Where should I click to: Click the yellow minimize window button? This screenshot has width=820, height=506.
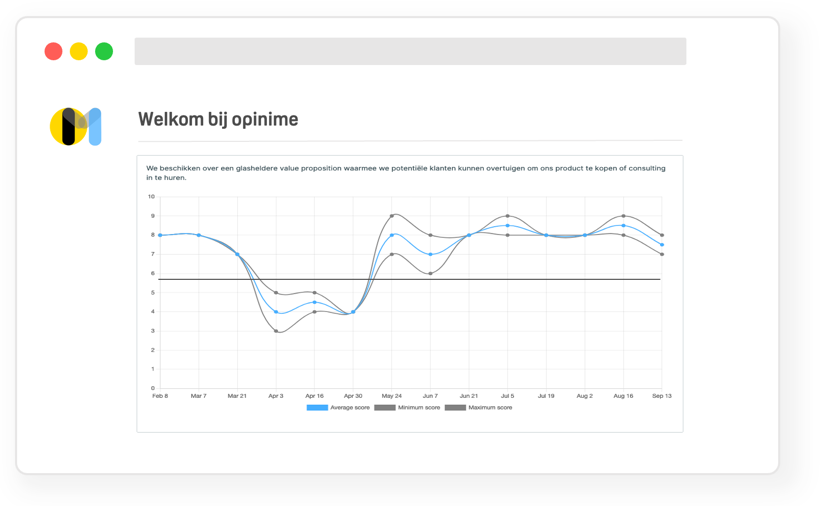pyautogui.click(x=79, y=51)
